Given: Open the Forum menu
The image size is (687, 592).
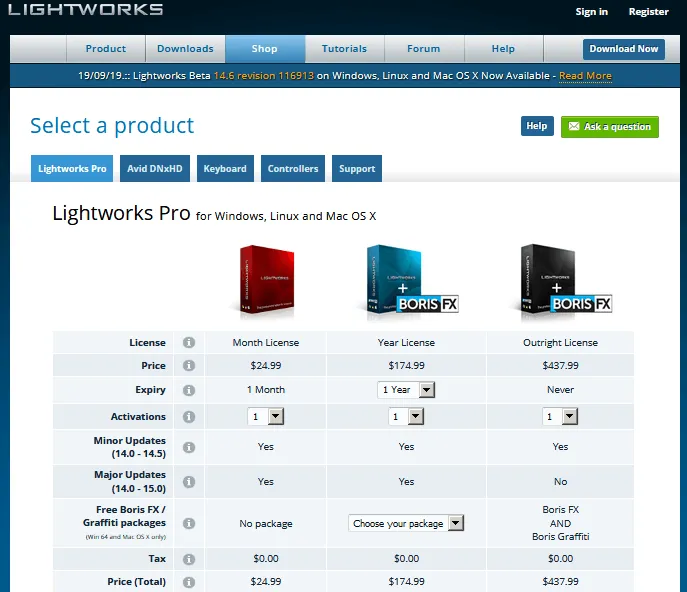Looking at the screenshot, I should click(424, 49).
